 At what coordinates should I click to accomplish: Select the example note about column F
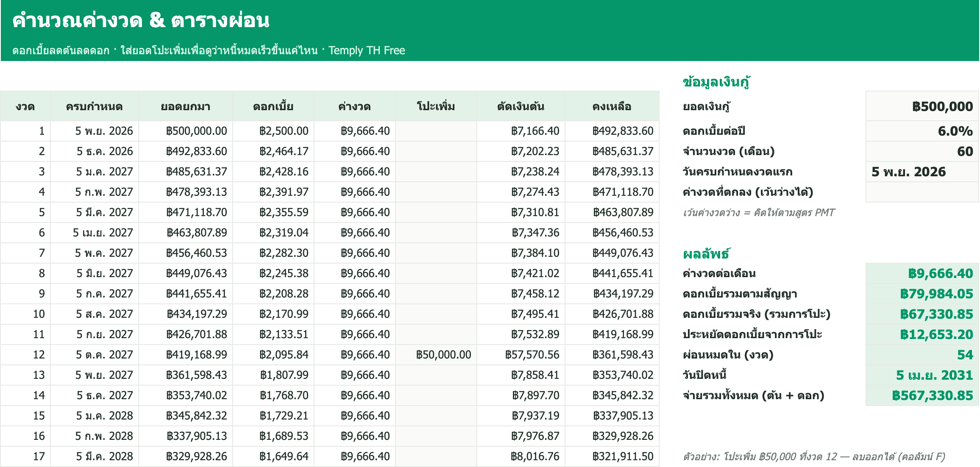(x=814, y=456)
